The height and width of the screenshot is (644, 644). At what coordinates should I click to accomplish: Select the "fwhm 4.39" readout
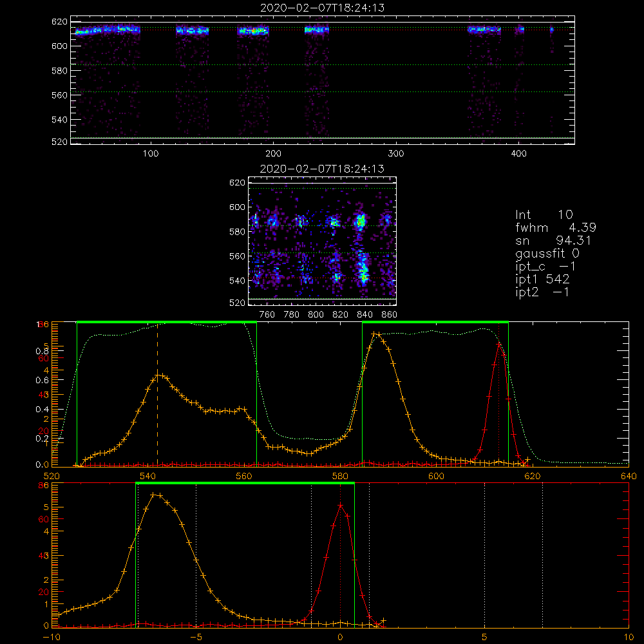point(556,227)
